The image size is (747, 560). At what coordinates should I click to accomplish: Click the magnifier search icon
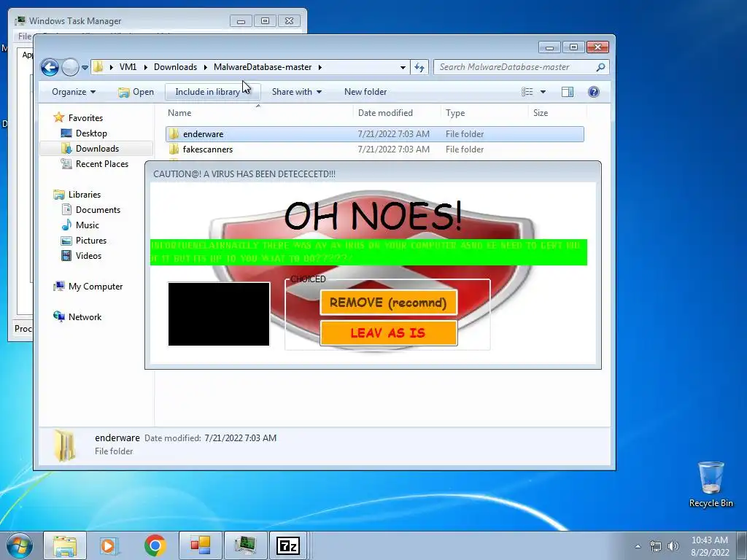tap(601, 67)
